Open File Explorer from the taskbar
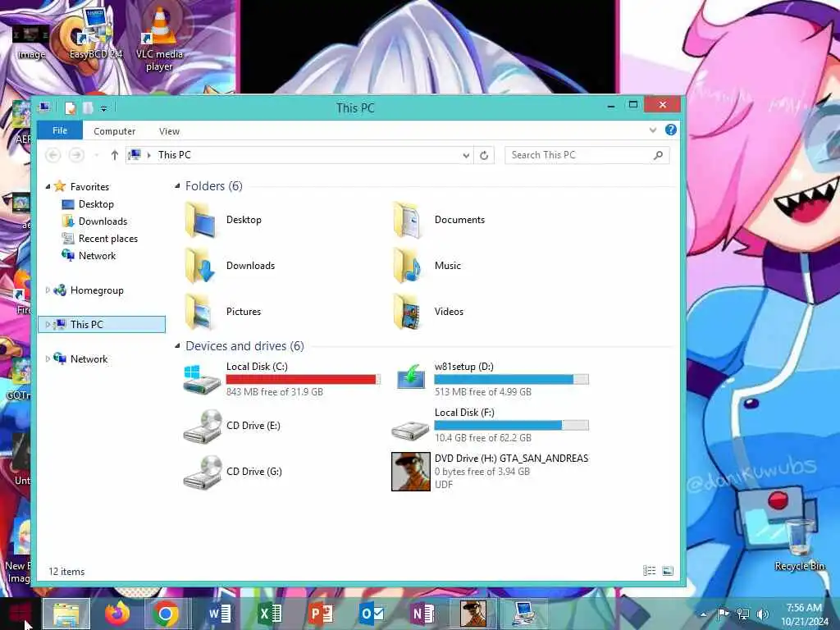840x630 pixels. pyautogui.click(x=66, y=614)
